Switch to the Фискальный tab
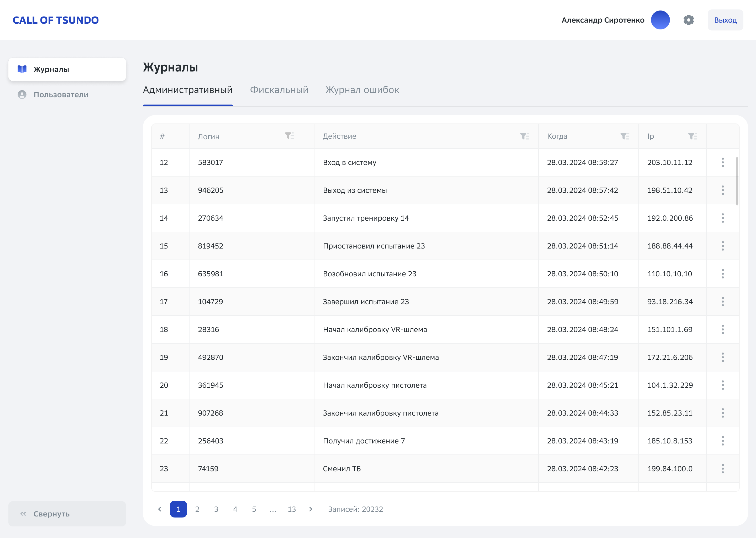Screen dimensions: 756x538 (x=279, y=90)
